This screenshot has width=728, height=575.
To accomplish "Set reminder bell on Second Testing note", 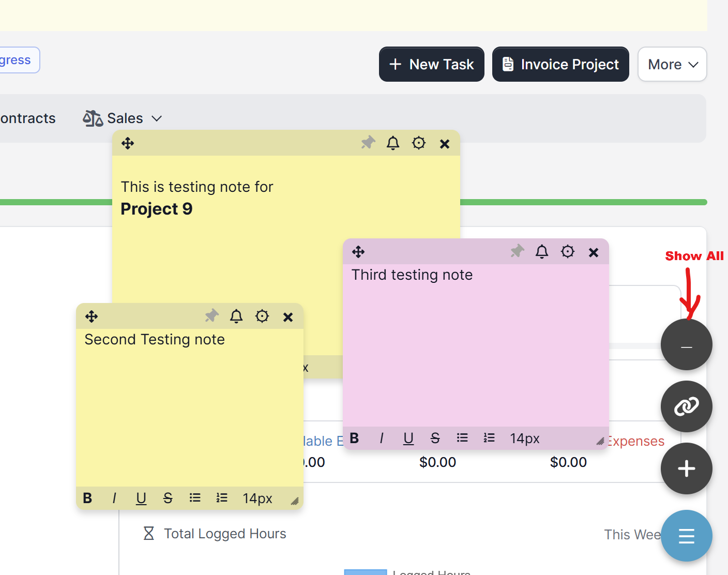I will click(x=236, y=316).
